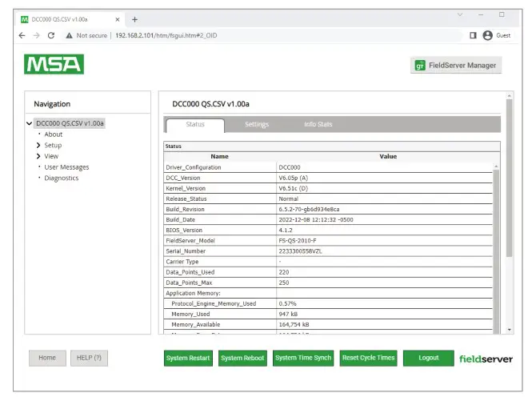This screenshot has height=401, width=532.
Task: Click the status table vertical scrollbar
Action: 497,240
